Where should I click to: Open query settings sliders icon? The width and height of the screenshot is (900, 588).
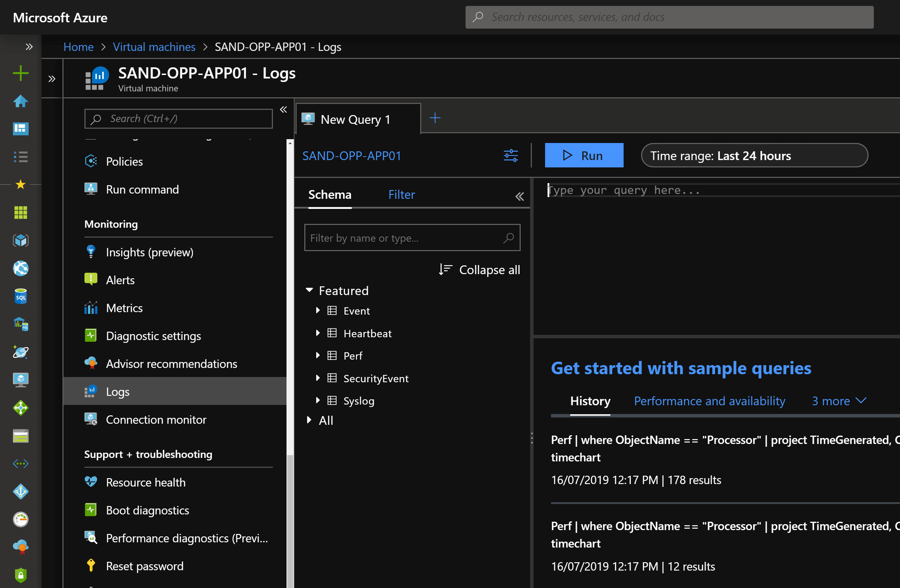(x=511, y=155)
